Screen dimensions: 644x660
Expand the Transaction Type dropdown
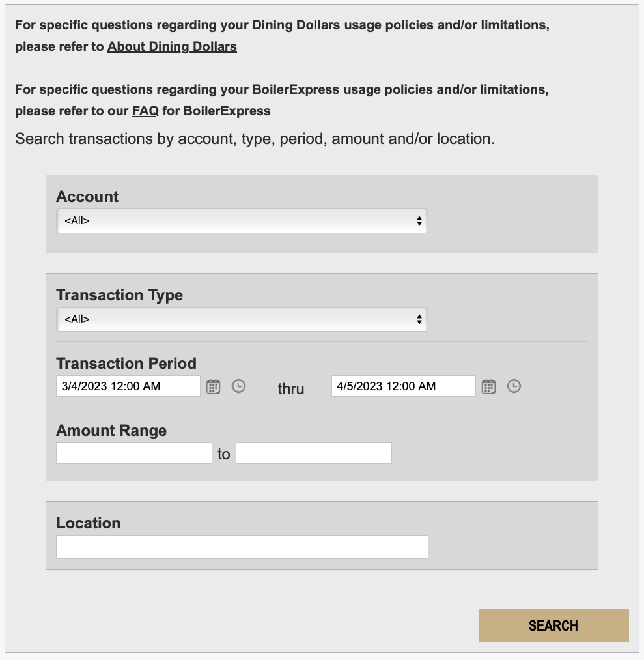point(242,319)
